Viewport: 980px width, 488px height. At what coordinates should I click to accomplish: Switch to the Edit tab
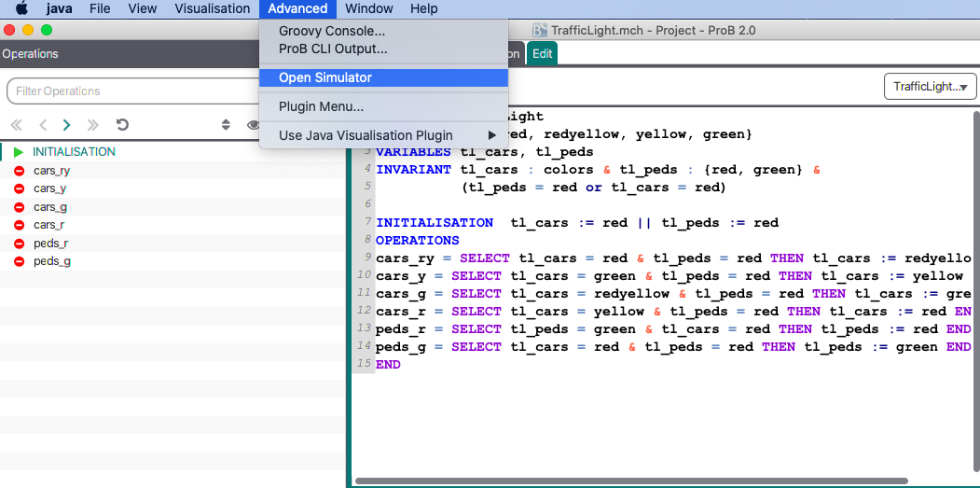(542, 54)
